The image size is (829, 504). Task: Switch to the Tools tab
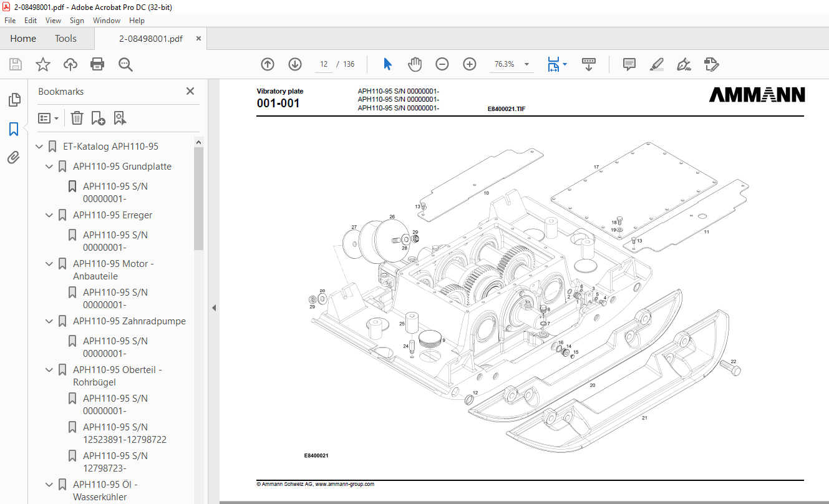[x=65, y=39]
